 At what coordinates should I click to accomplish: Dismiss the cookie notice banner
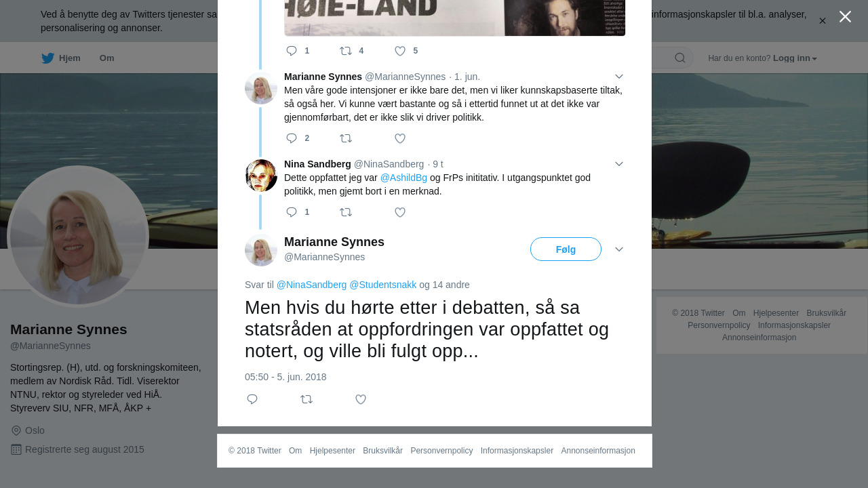[822, 21]
